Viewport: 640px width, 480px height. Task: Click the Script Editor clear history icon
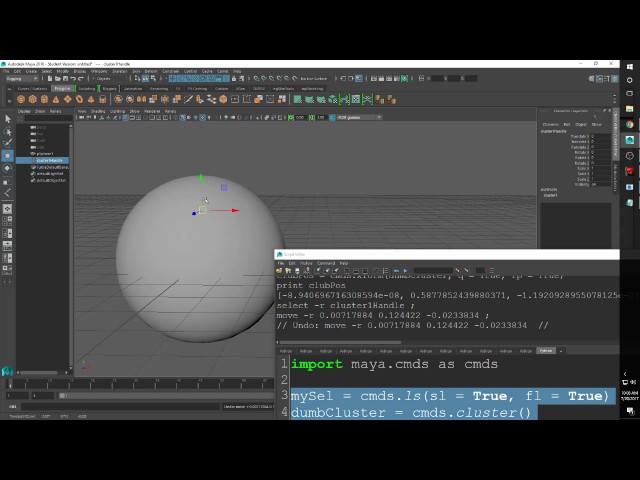[x=318, y=271]
